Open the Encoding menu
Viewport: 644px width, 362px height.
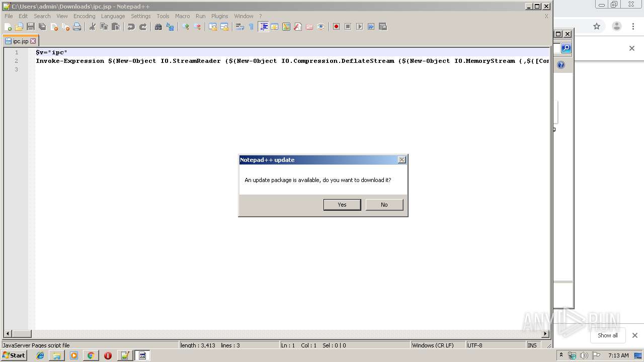(85, 16)
